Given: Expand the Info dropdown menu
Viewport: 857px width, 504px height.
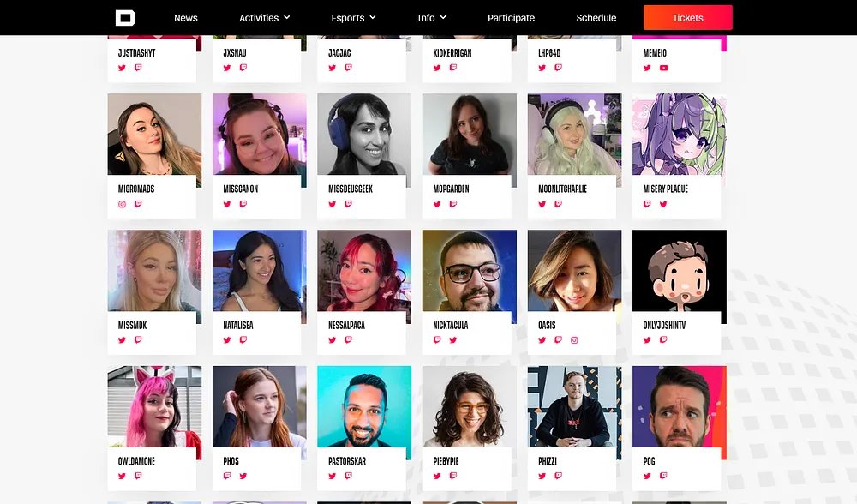Looking at the screenshot, I should point(432,18).
